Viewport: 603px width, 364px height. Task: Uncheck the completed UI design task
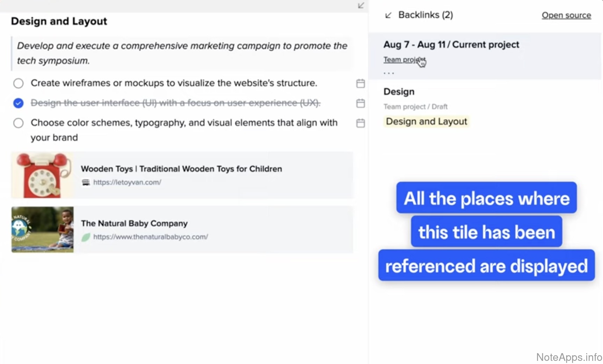click(x=19, y=103)
